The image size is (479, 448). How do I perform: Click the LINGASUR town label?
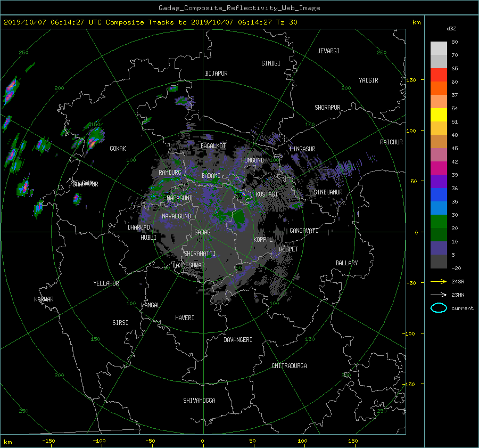tap(302, 149)
